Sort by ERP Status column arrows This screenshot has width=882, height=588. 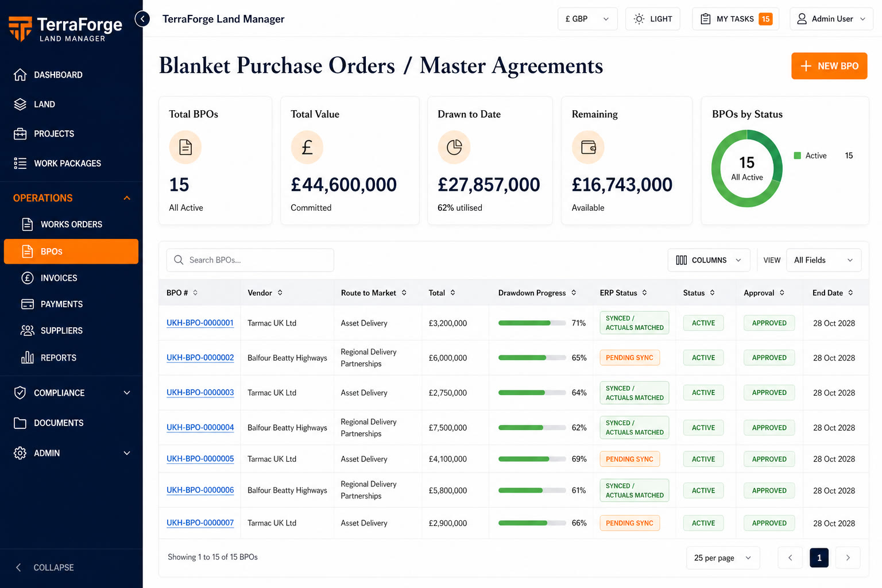(644, 293)
